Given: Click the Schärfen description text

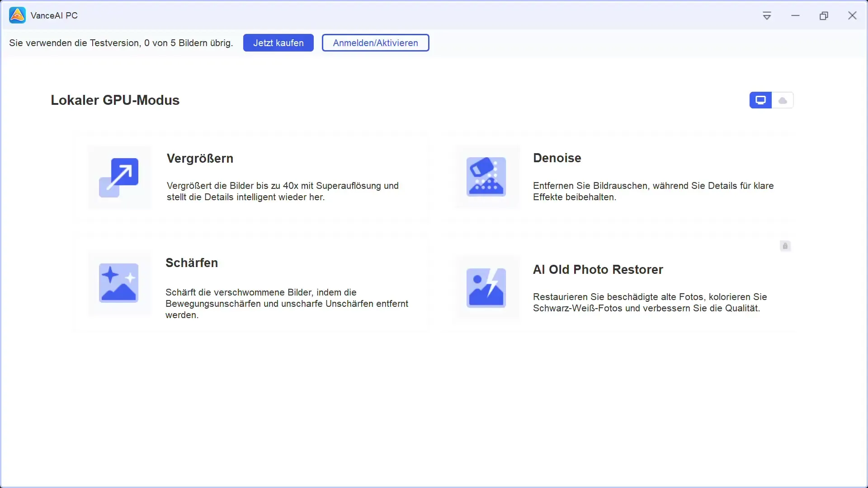Looking at the screenshot, I should point(287,304).
